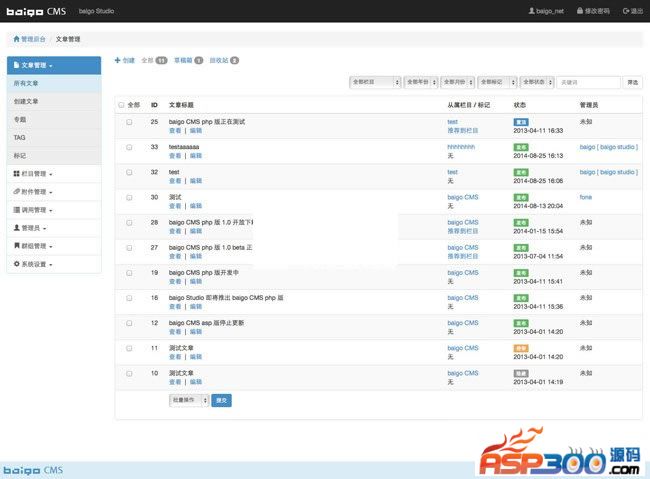Click baigo [ baigo studio ] in row 33

point(609,147)
